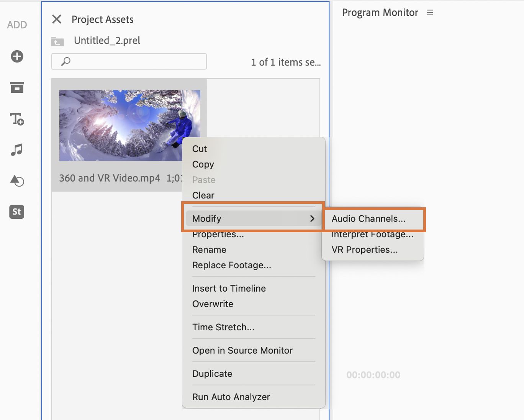Open the Program Monitor panel menu
Viewport: 524px width, 420px height.
pyautogui.click(x=430, y=13)
